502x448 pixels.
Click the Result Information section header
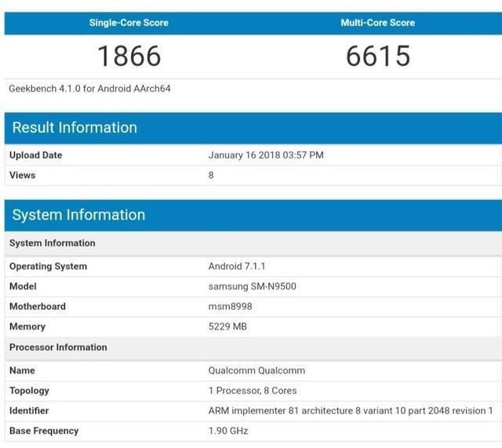click(x=75, y=128)
